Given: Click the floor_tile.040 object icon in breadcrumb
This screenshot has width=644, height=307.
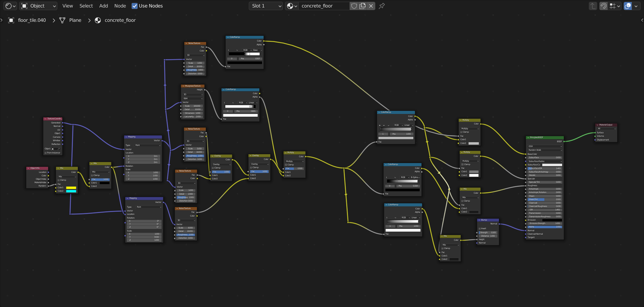Looking at the screenshot, I should coord(11,20).
